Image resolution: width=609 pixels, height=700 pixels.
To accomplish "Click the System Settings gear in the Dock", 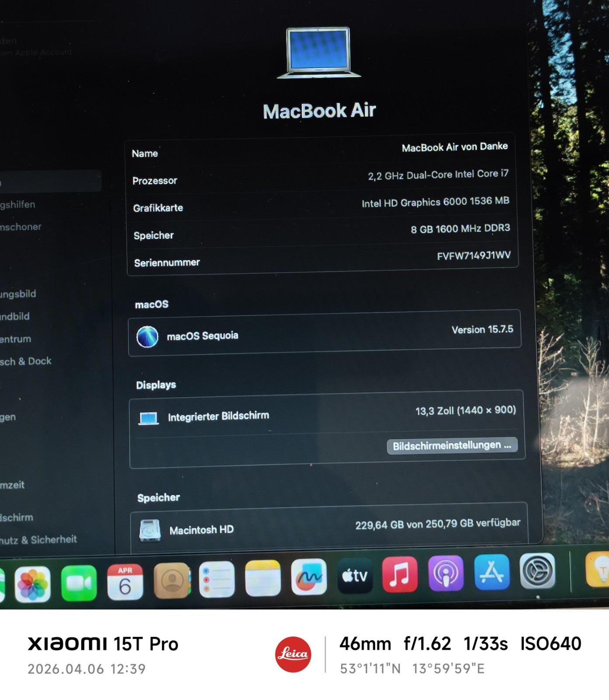I will tap(537, 570).
